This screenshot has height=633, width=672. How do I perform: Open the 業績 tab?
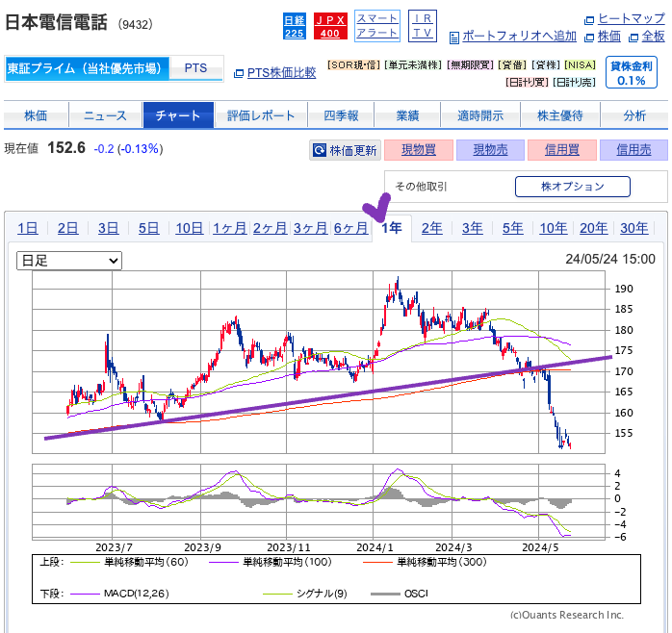coord(407,115)
